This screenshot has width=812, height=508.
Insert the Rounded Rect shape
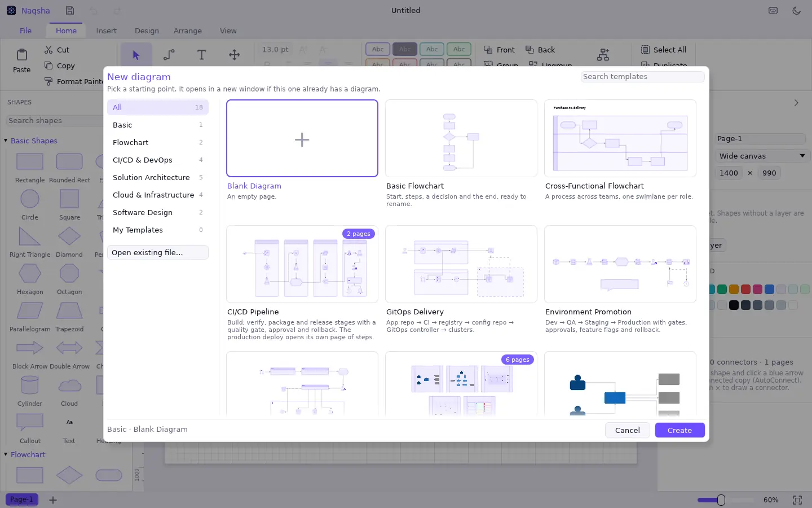point(69,162)
